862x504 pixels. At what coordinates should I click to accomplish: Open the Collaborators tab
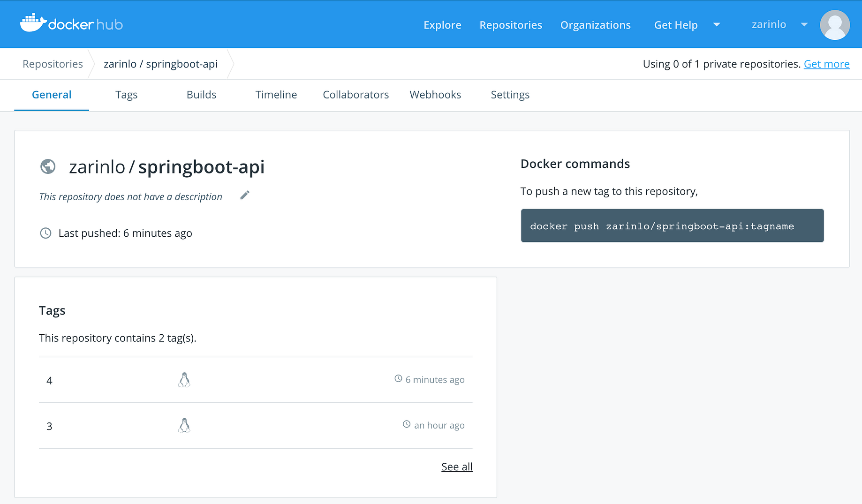tap(356, 95)
